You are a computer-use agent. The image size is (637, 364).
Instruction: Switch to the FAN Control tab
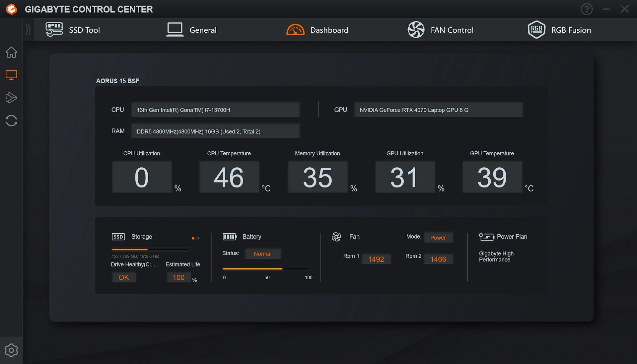(440, 30)
